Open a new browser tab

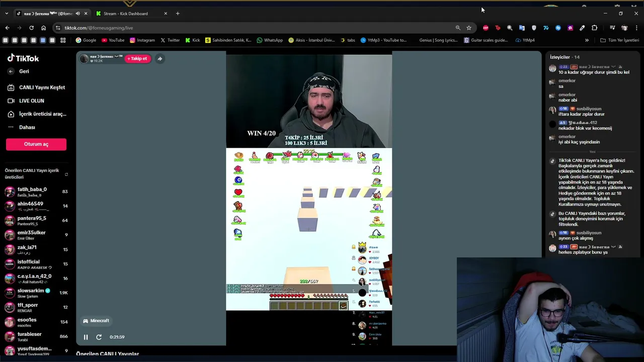pyautogui.click(x=178, y=14)
